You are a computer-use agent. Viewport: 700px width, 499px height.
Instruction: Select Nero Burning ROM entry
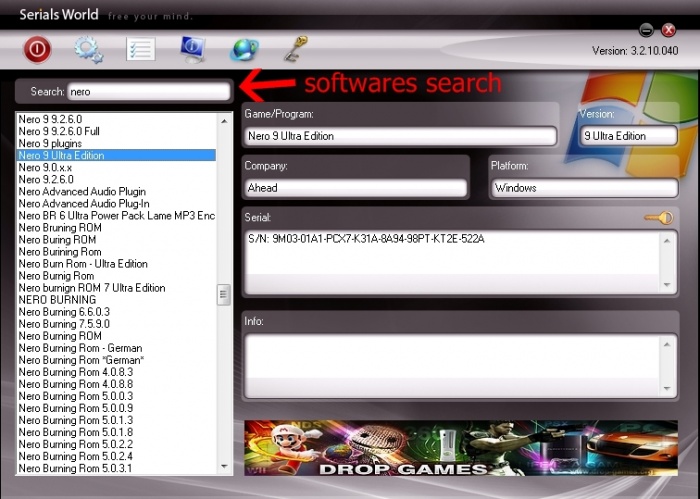coord(117,336)
